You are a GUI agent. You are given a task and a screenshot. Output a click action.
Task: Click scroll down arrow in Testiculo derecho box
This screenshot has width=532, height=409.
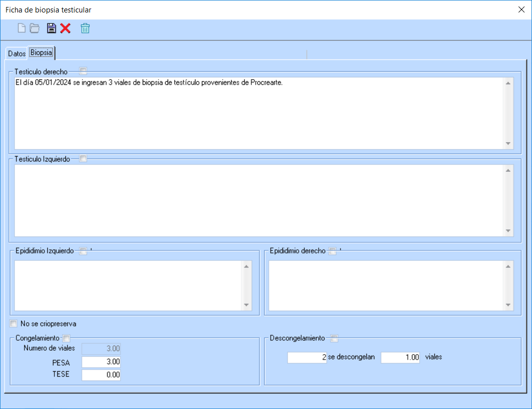coord(508,144)
